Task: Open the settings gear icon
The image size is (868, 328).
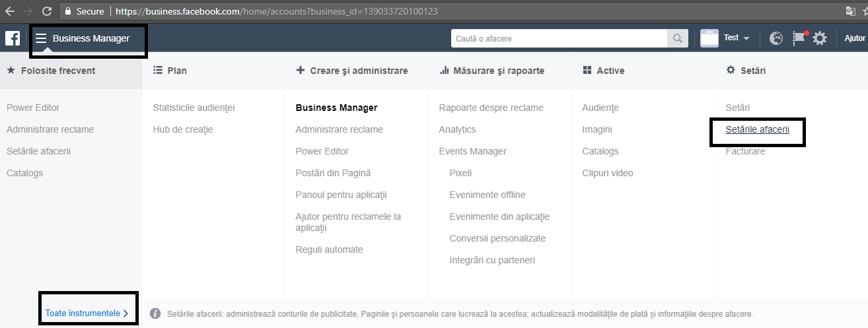Action: 820,38
